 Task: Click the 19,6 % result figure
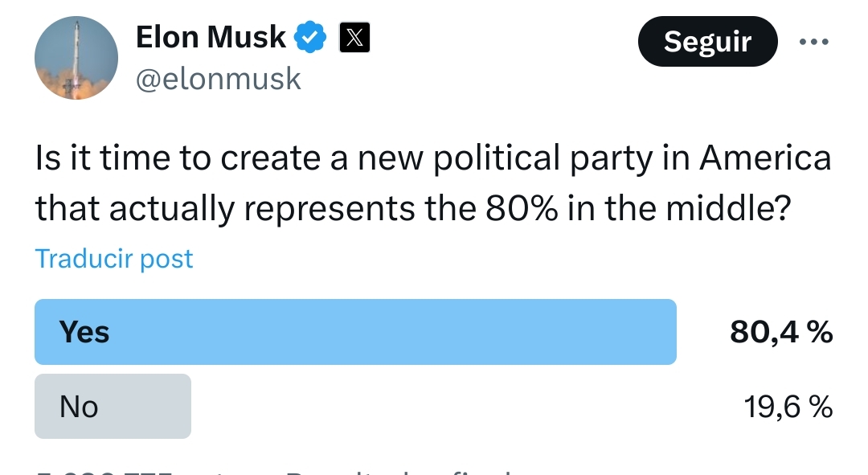click(x=788, y=407)
